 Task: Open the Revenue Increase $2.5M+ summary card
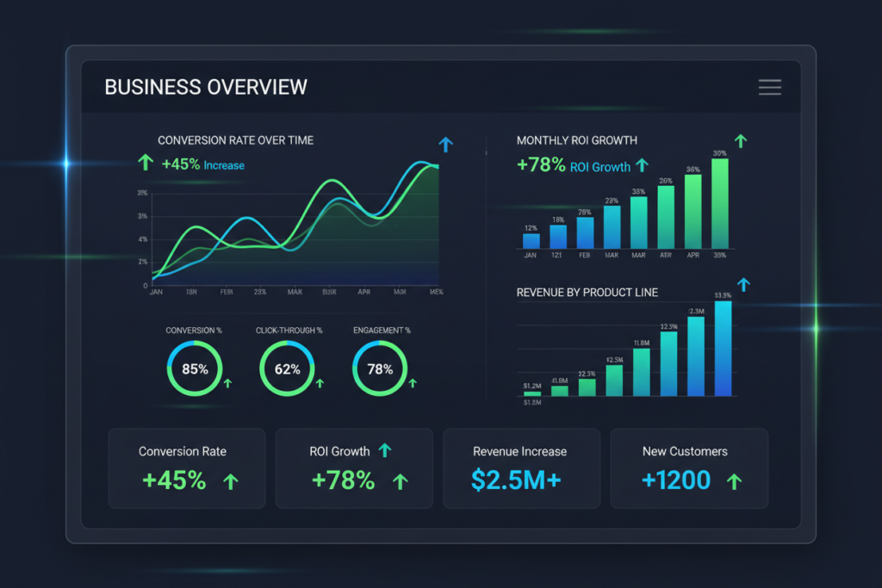click(x=520, y=467)
